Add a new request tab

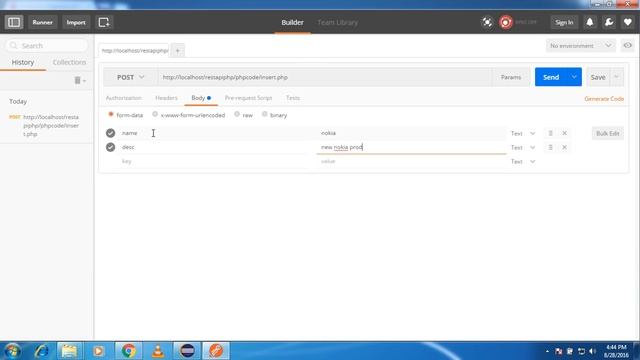coord(178,51)
